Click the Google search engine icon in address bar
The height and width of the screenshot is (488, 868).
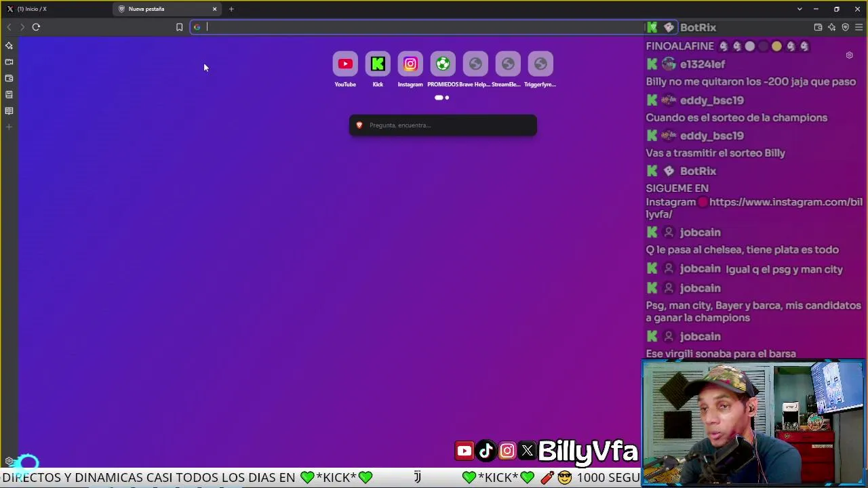point(197,27)
